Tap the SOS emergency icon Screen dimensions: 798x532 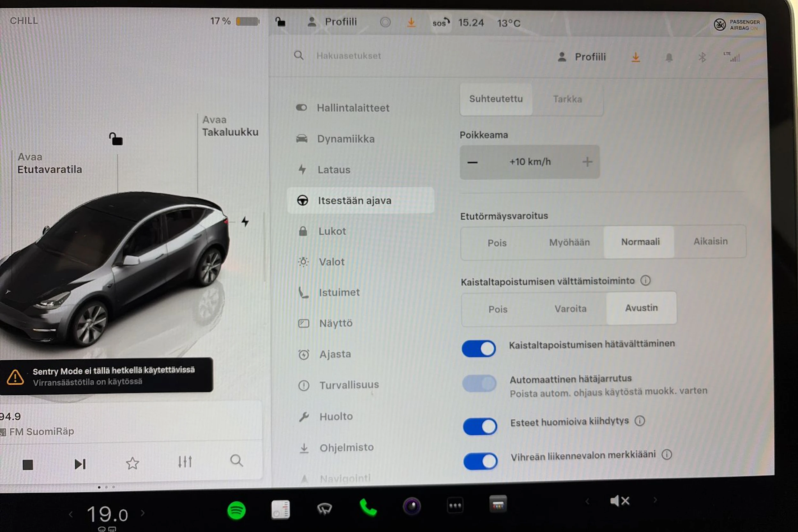(441, 23)
